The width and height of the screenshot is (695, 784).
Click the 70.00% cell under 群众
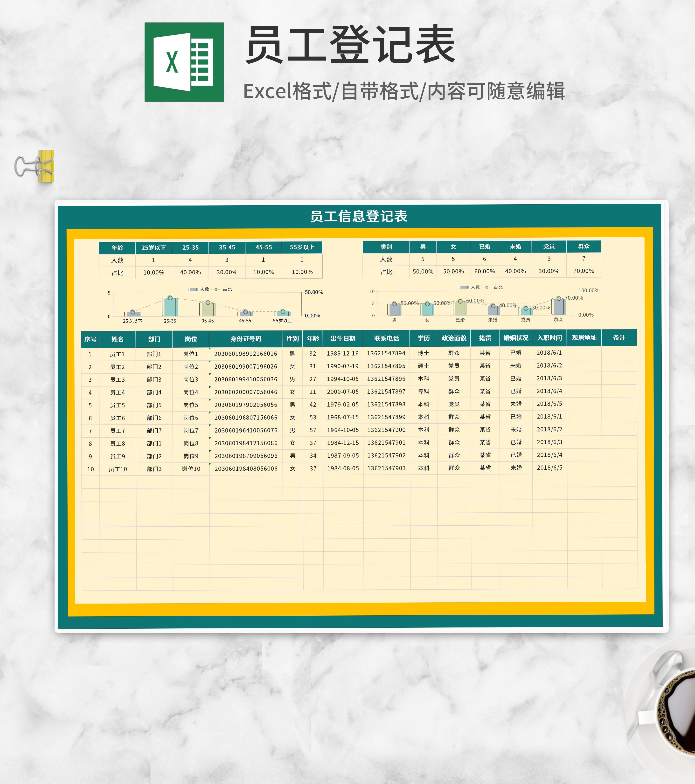coord(583,271)
